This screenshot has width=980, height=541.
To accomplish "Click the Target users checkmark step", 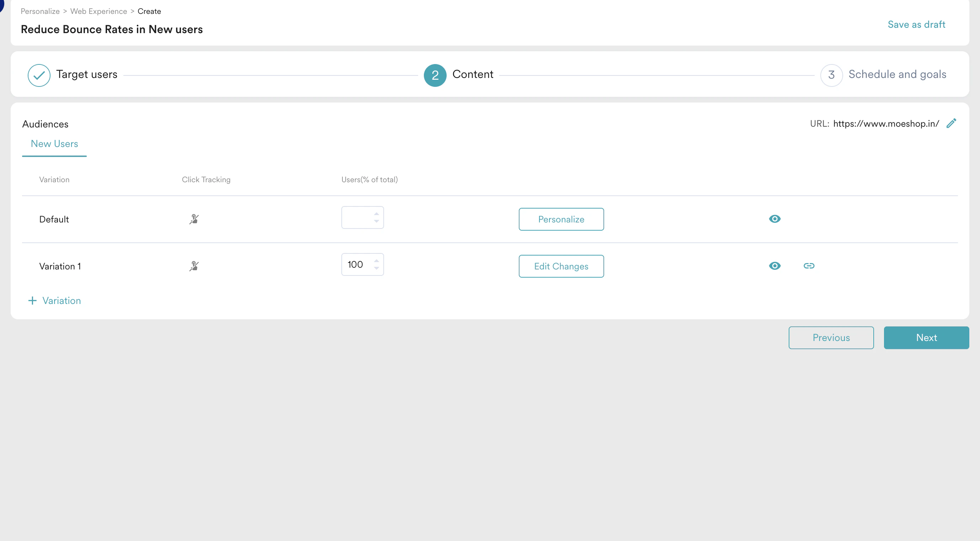I will click(x=39, y=75).
